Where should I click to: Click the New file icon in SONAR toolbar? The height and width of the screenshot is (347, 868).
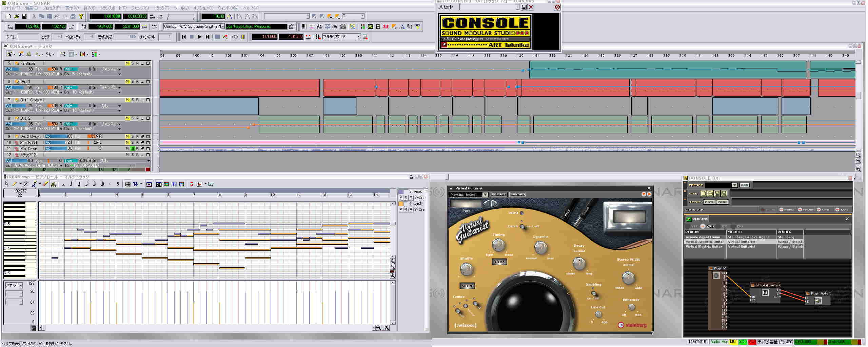(x=8, y=16)
